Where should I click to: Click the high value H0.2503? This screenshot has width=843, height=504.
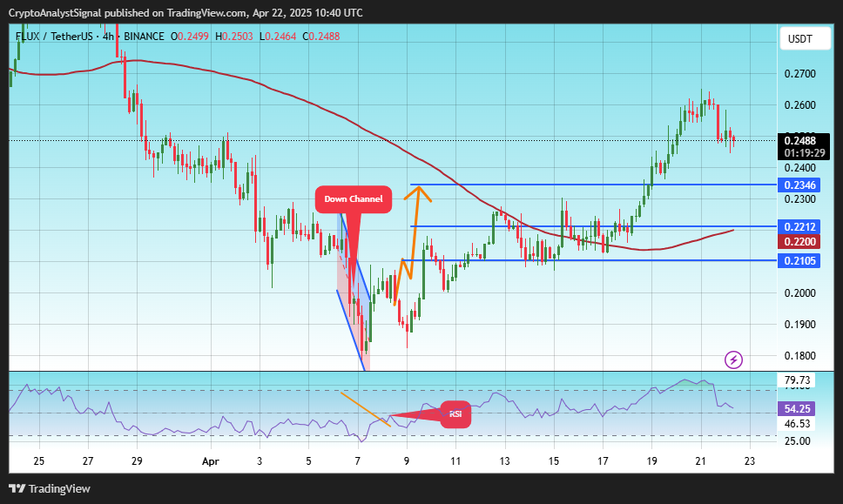tap(234, 37)
